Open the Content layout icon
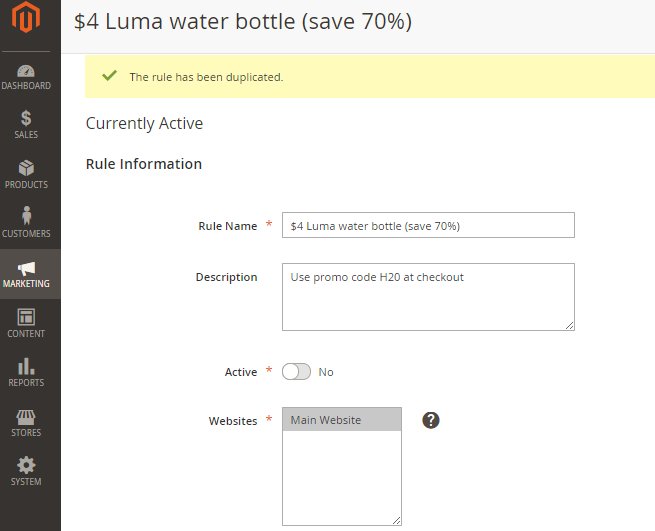The width and height of the screenshot is (655, 531). [x=26, y=317]
